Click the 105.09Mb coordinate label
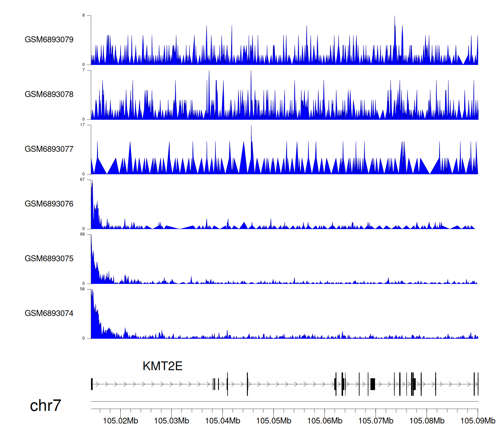The image size is (504, 444). [x=477, y=421]
